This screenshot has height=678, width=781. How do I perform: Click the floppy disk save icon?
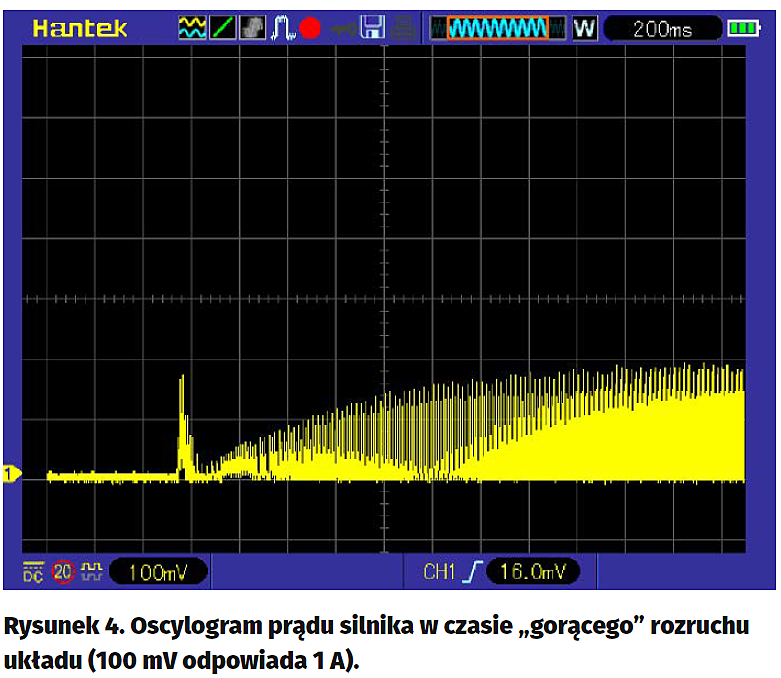[373, 28]
